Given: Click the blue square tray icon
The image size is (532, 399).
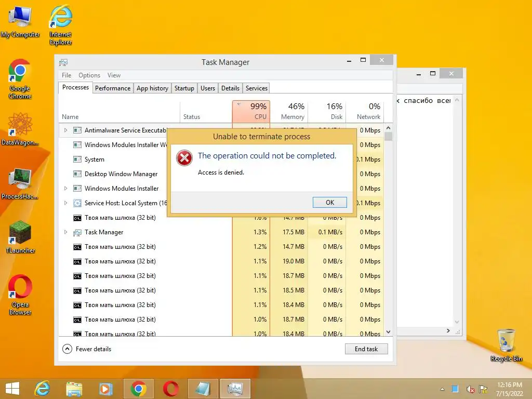Looking at the screenshot, I should [x=455, y=389].
